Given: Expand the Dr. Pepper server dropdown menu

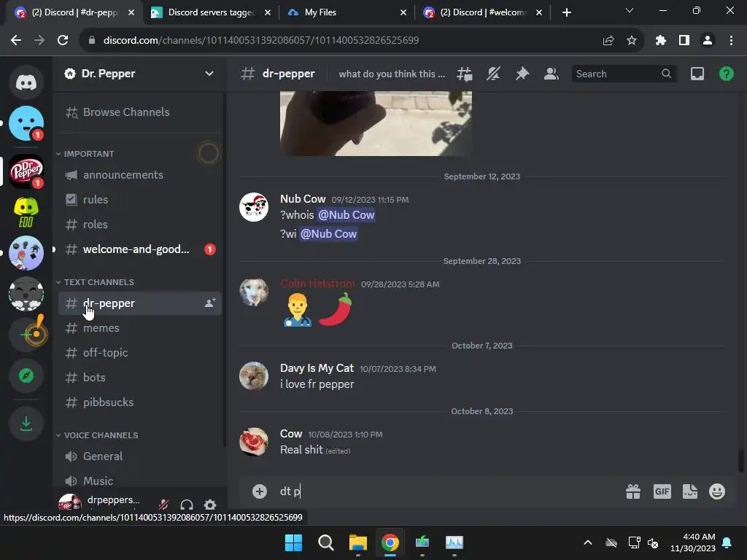Looking at the screenshot, I should click(209, 74).
